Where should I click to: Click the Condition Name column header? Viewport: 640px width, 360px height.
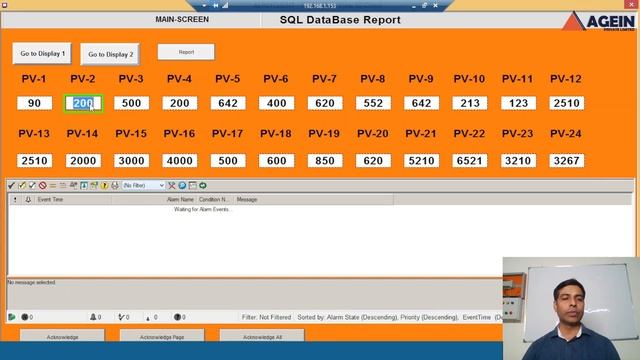213,200
